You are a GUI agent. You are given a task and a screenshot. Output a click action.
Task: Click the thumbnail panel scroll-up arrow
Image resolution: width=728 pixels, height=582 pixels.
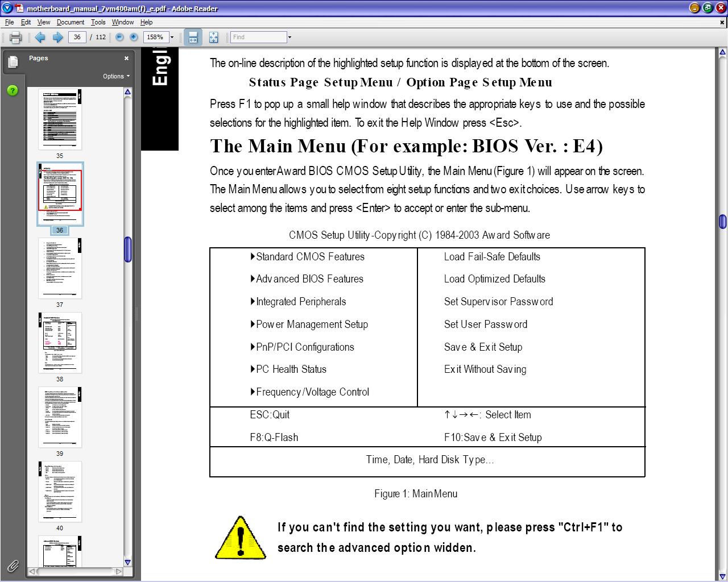pyautogui.click(x=127, y=92)
